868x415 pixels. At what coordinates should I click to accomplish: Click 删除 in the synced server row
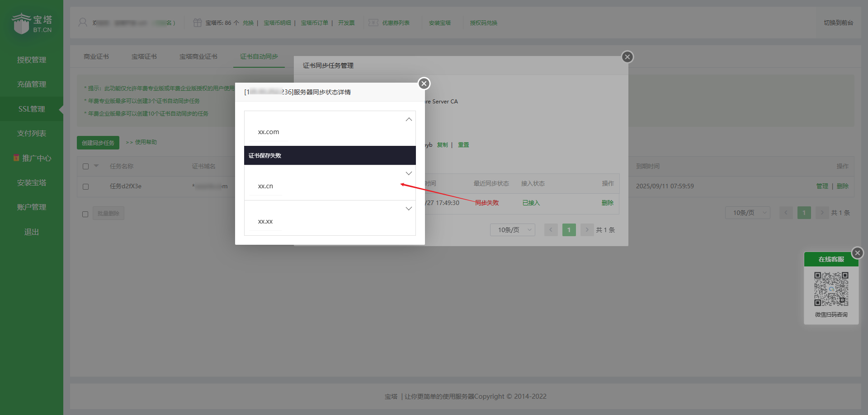(608, 203)
